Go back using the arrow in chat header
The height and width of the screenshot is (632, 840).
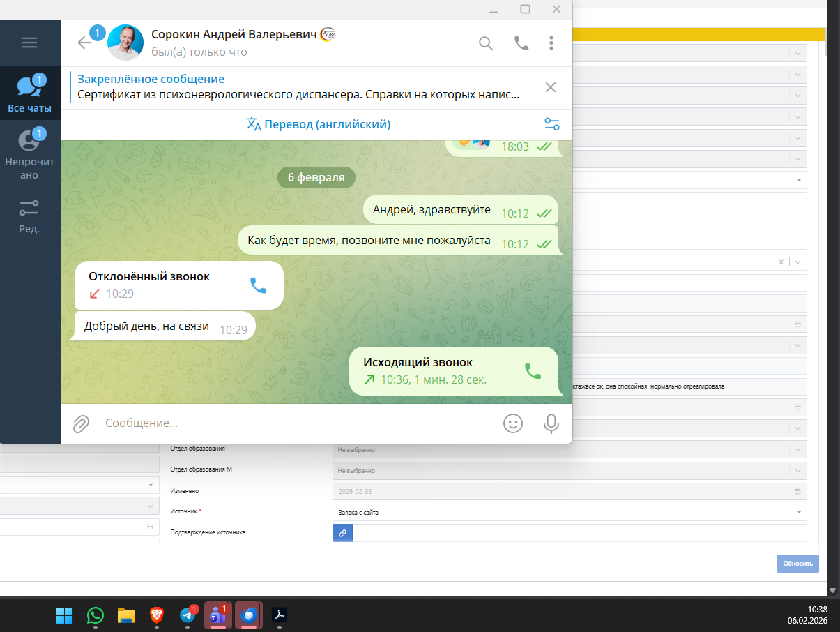pyautogui.click(x=84, y=43)
